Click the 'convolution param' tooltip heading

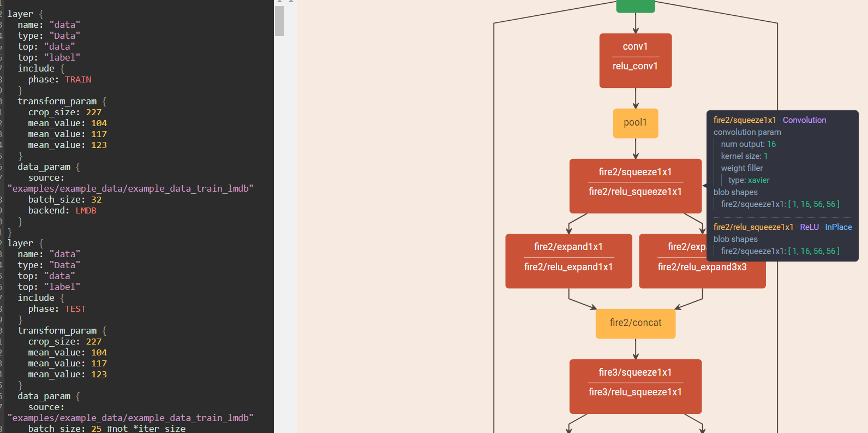[747, 132]
